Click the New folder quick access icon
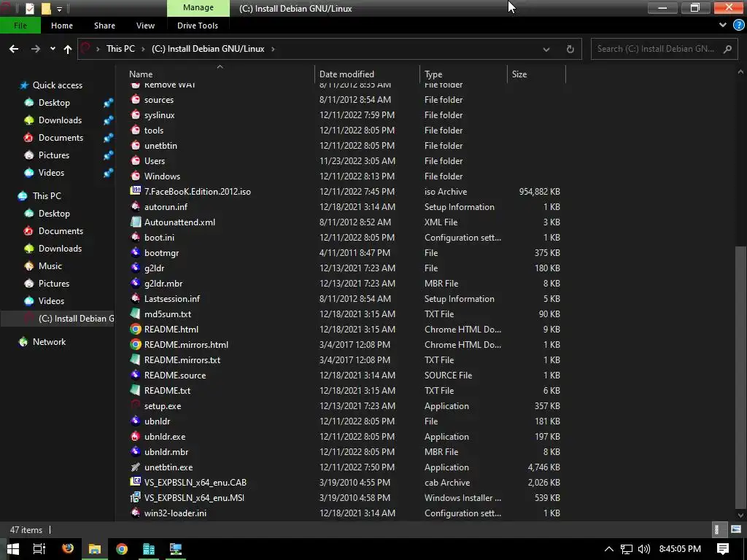The image size is (747, 560). 46,8
